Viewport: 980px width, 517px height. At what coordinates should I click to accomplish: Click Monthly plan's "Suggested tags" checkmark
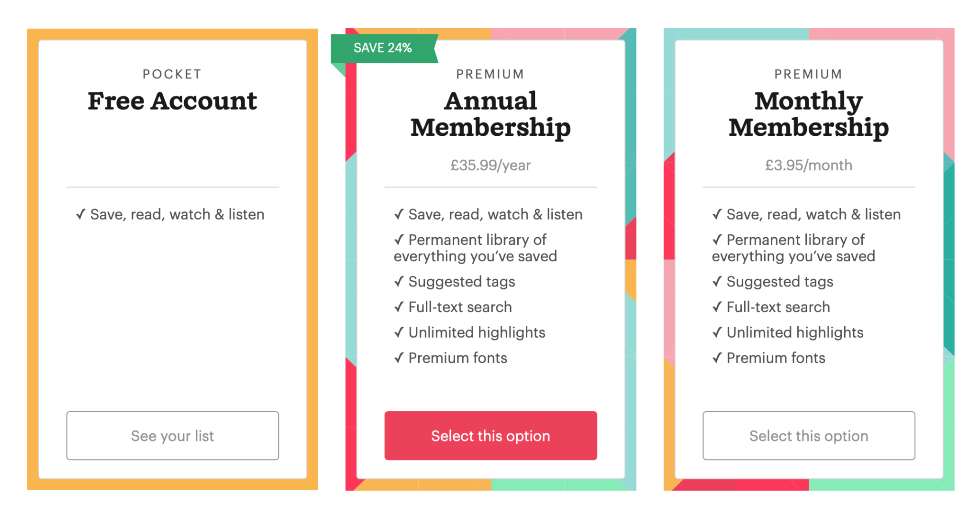[717, 282]
